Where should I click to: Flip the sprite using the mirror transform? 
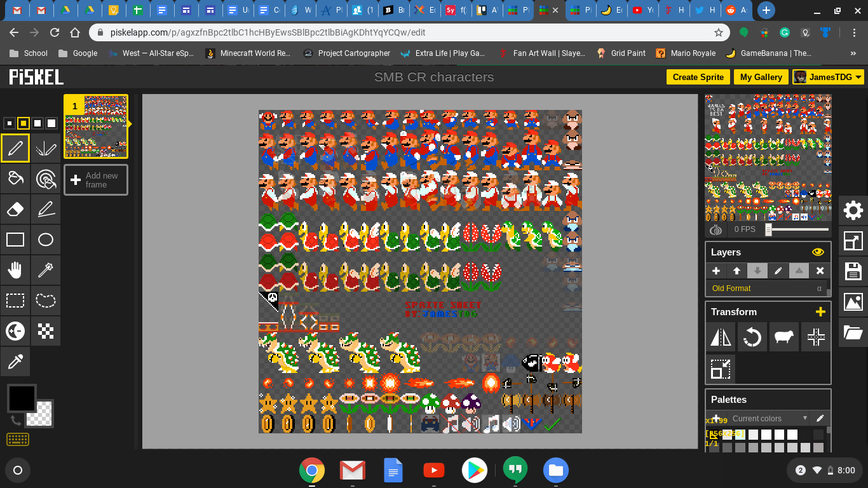tap(720, 337)
